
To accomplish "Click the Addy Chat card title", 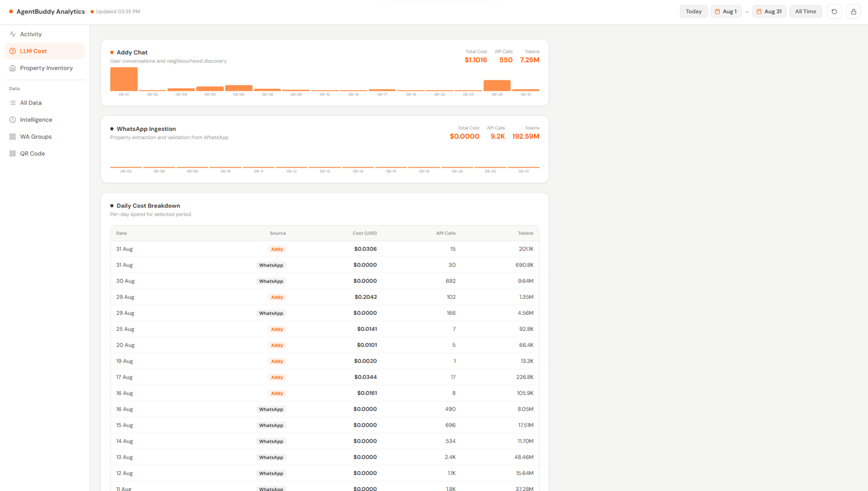I will 132,53.
